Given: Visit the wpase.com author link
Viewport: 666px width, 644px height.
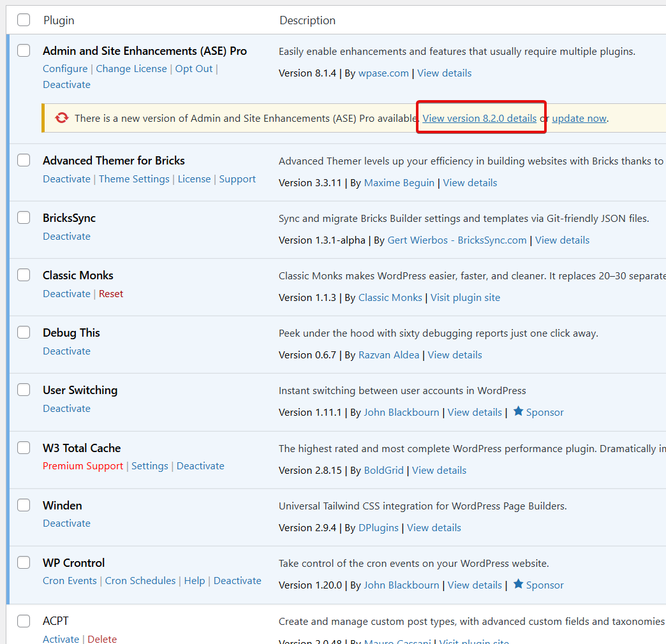Looking at the screenshot, I should [383, 73].
